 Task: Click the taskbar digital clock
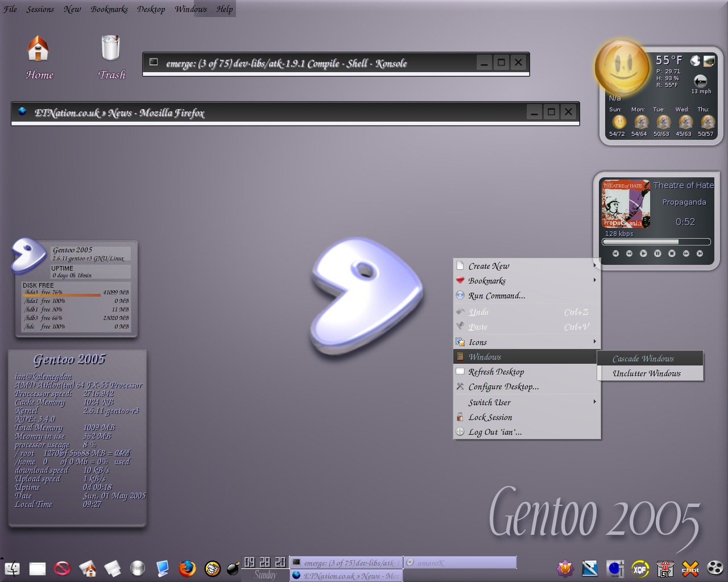coord(265,562)
